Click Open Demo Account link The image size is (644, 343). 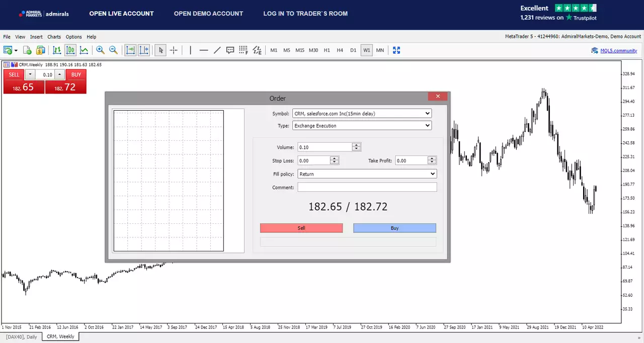tap(208, 14)
